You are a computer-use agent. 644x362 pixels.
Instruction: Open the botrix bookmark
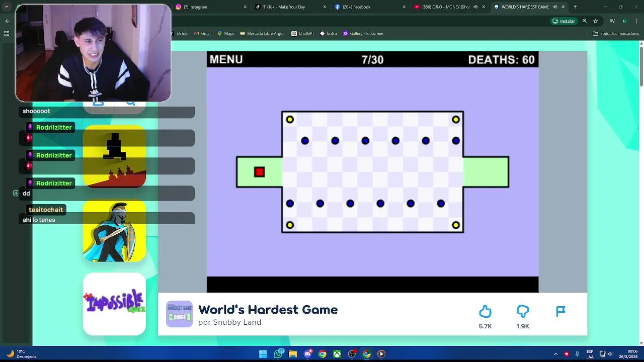tap(329, 34)
